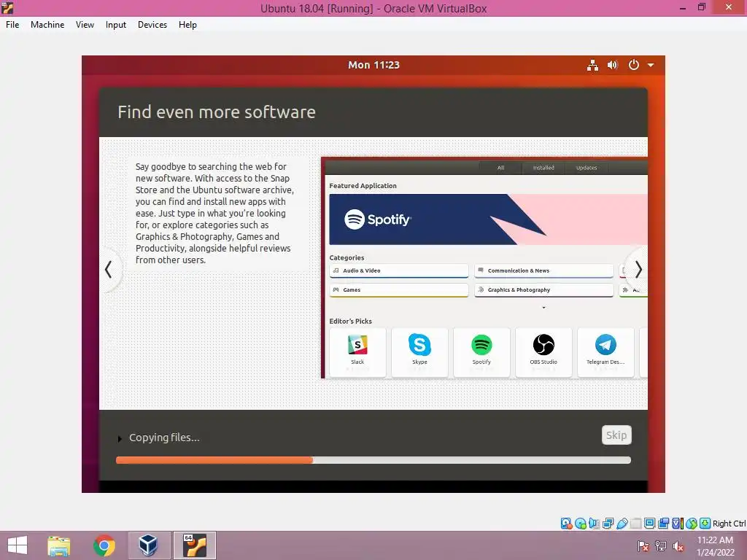The image size is (747, 560).
Task: Click the Copying files progress bar
Action: coord(373,460)
